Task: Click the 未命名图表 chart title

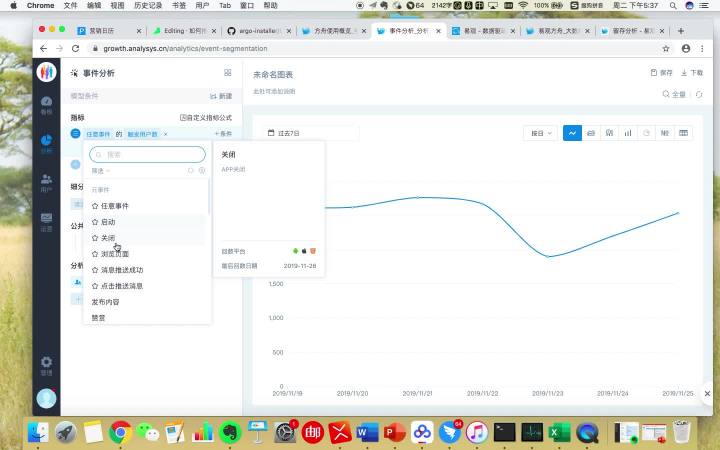Action: coord(273,74)
